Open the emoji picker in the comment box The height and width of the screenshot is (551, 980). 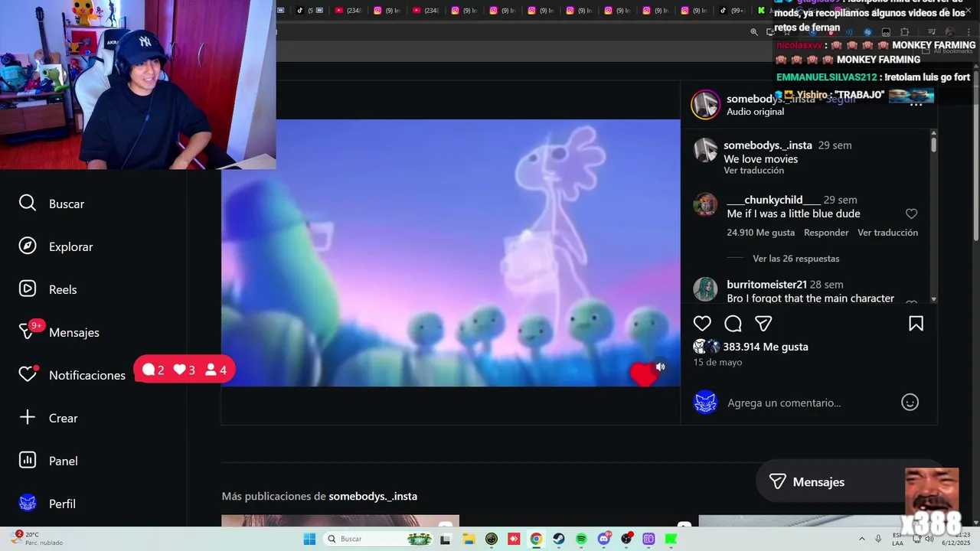[x=910, y=403]
